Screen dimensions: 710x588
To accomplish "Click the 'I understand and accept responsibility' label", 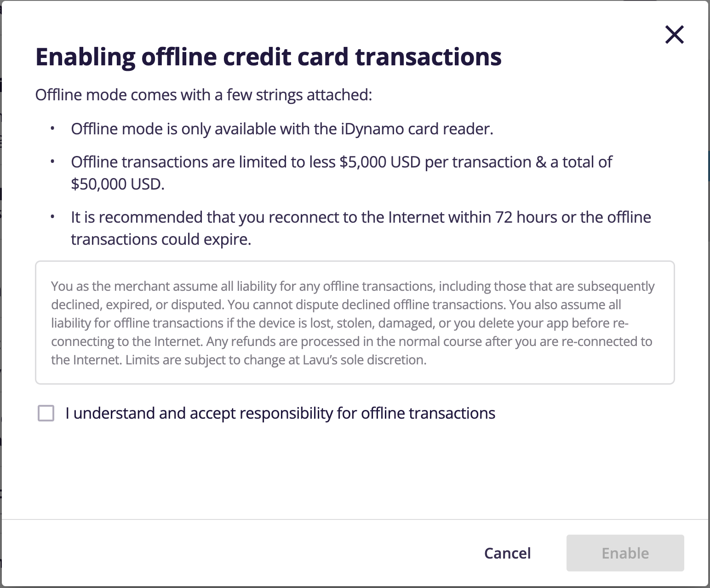I will point(280,413).
